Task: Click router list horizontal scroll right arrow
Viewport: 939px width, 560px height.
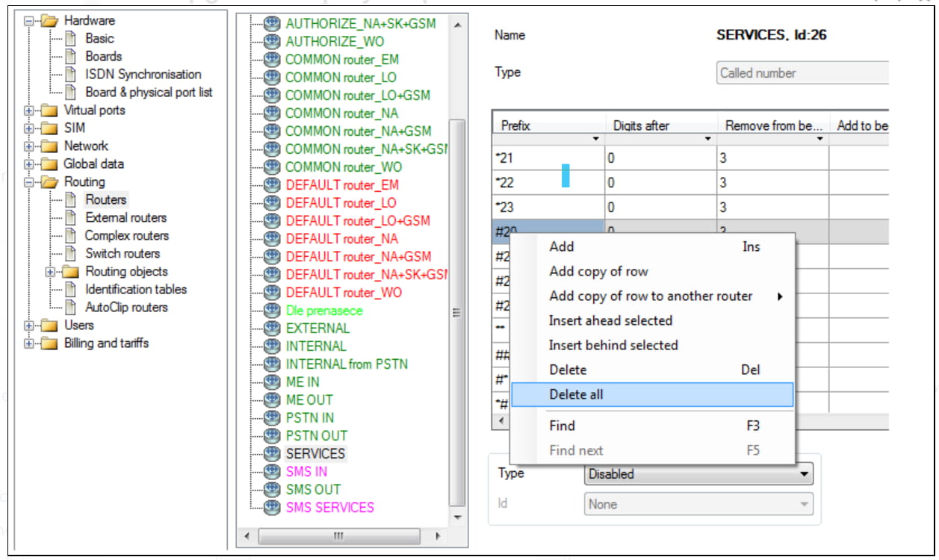Action: click(438, 536)
